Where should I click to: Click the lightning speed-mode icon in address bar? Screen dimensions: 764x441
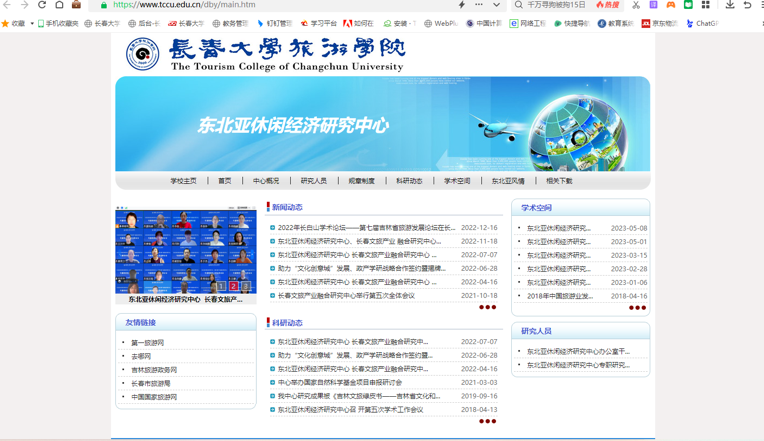click(461, 5)
